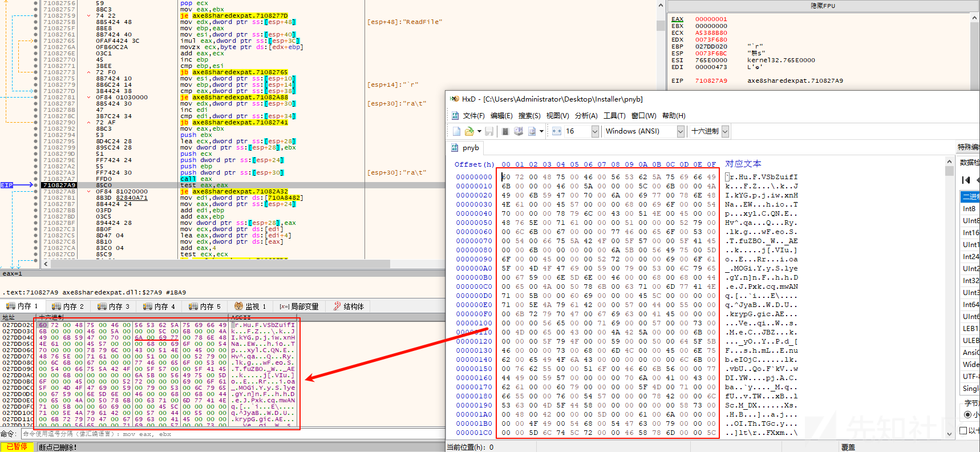Expand arrow next to disk image icon
Image resolution: width=980 pixels, height=452 pixels.
click(x=541, y=131)
